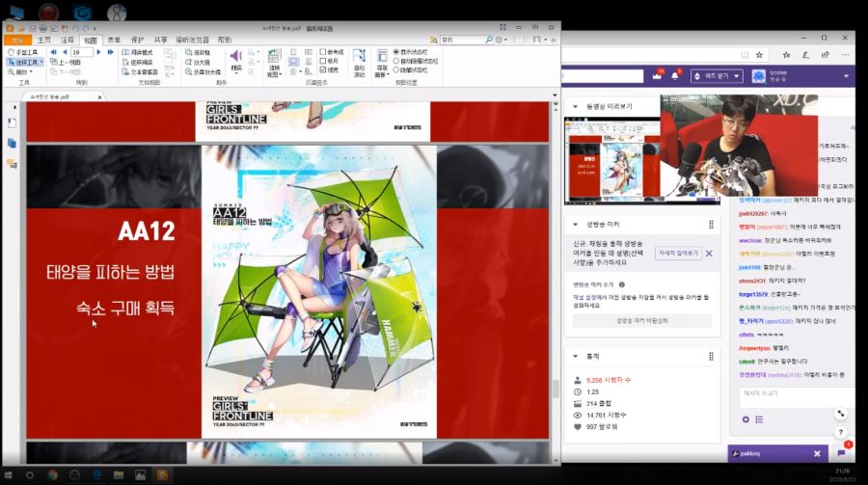
Task: Open the bookmarks panel in the PDF sidebar
Action: 12,122
